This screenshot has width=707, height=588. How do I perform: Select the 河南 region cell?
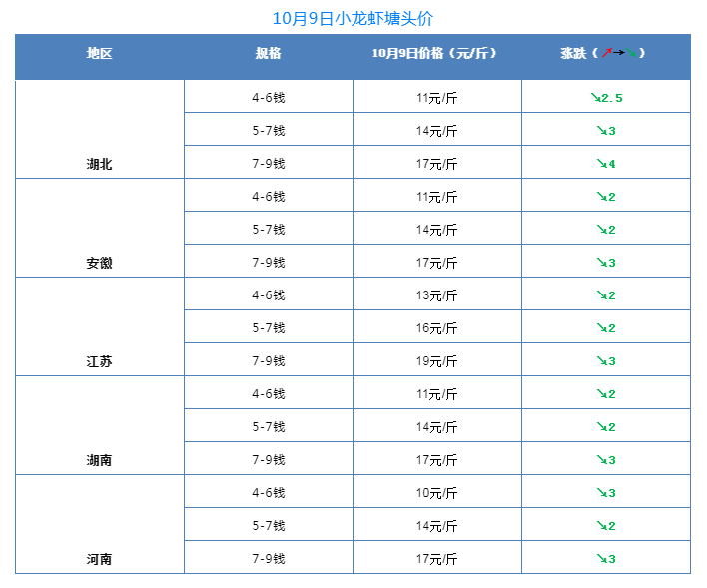coord(100,559)
